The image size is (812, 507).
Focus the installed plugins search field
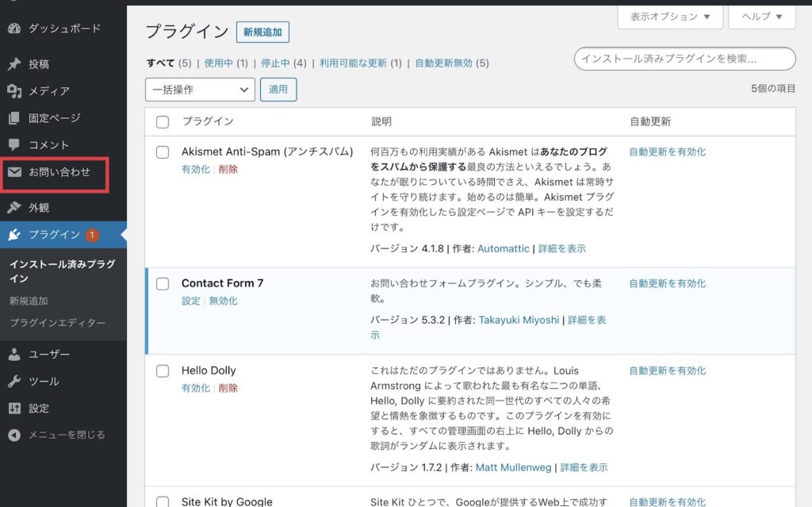tap(684, 59)
